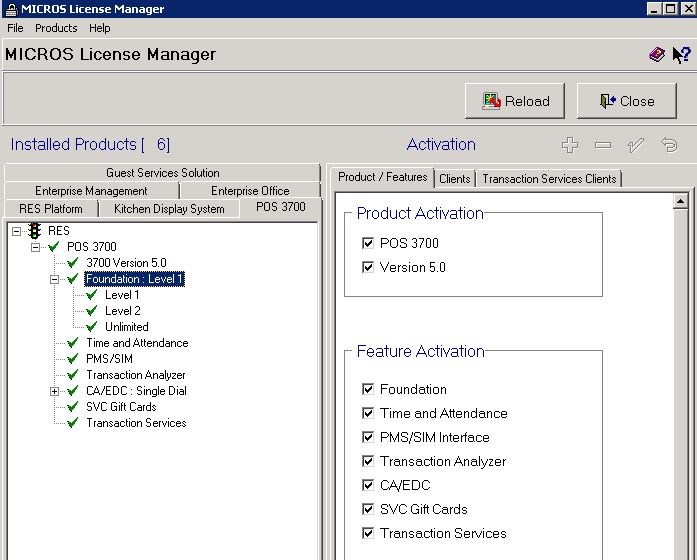Click the RES traffic light icon
The image size is (697, 560).
[x=34, y=231]
